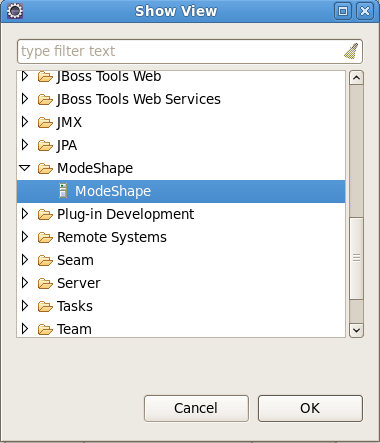Expand the JPA category
Screen dimensions: 380x443
click(x=25, y=145)
